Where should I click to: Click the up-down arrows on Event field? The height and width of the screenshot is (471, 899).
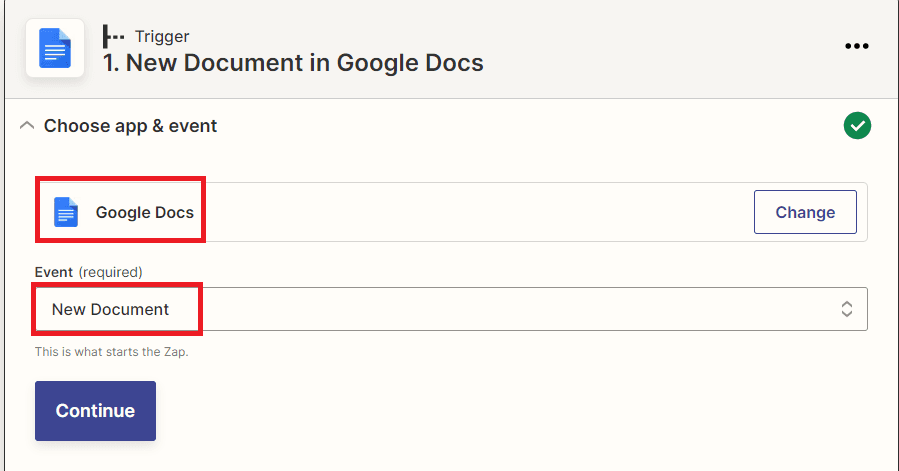(x=846, y=309)
